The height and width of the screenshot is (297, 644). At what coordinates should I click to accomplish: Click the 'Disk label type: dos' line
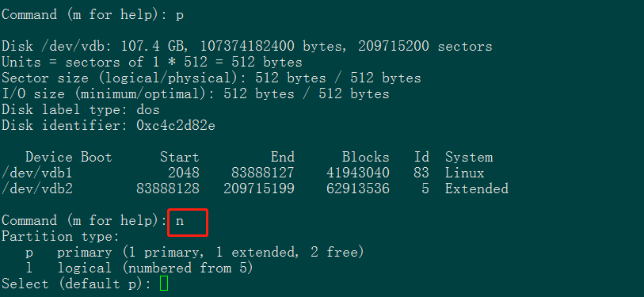pyautogui.click(x=81, y=109)
